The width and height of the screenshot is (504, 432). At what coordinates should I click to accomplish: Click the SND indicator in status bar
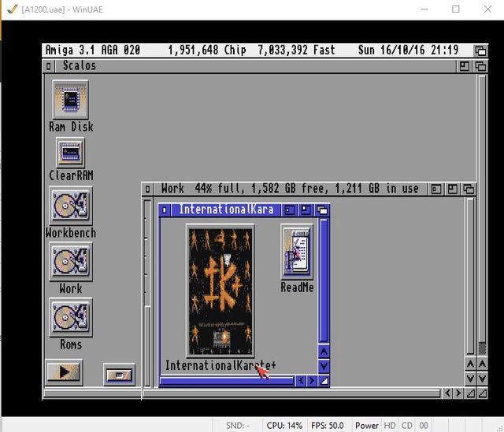click(x=238, y=426)
